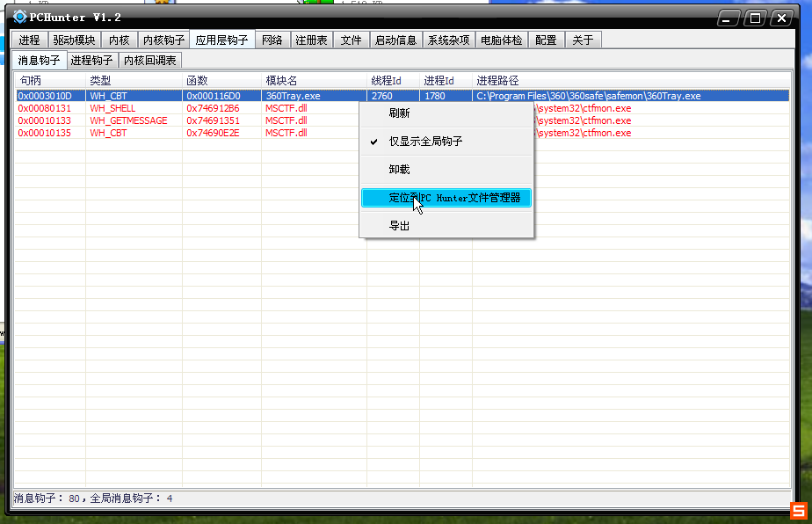The image size is (812, 524).
Task: Open the 系统杂项 tab
Action: [448, 40]
